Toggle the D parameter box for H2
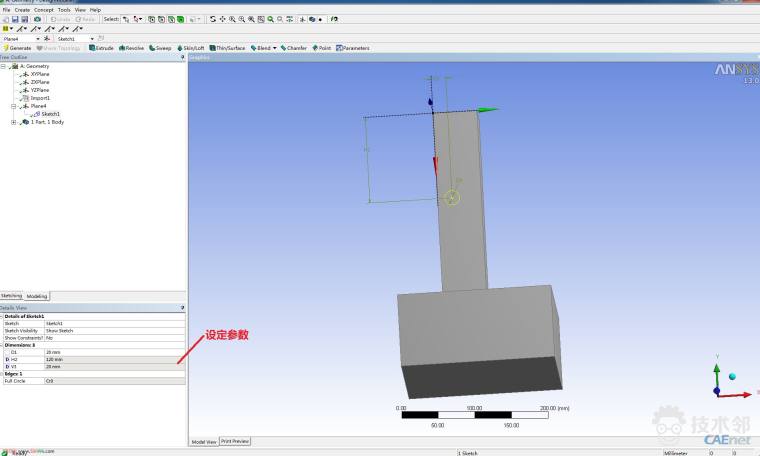760x456 pixels. tap(8, 359)
